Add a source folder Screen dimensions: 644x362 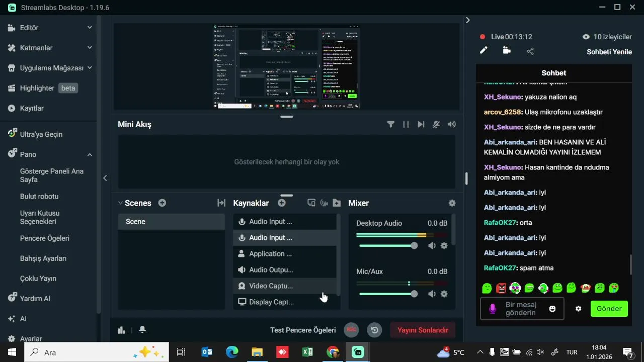[x=337, y=203]
